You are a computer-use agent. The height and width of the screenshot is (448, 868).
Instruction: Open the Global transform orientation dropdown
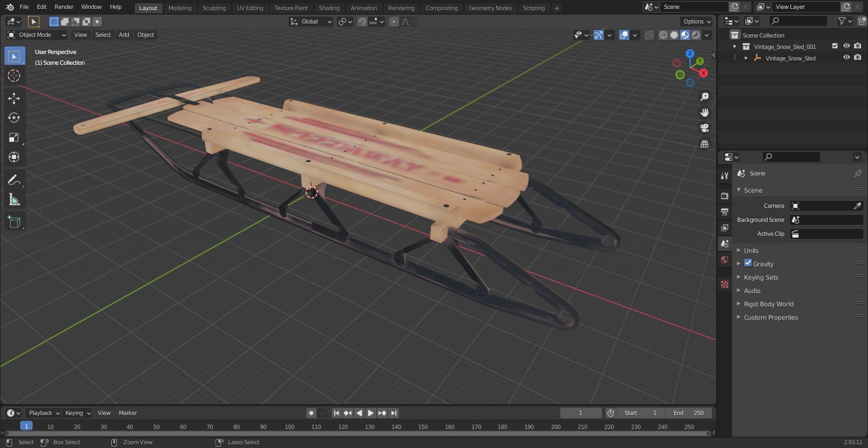click(311, 22)
